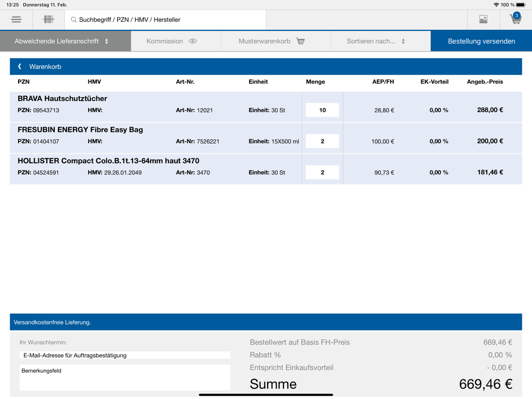Viewport: 532px width, 399px height.
Task: Tap the Wi-Fi status icon
Action: click(496, 5)
